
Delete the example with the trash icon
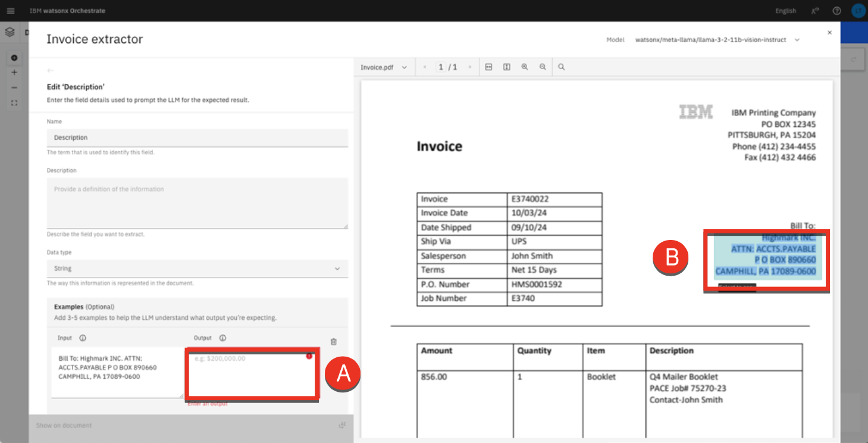(x=333, y=342)
